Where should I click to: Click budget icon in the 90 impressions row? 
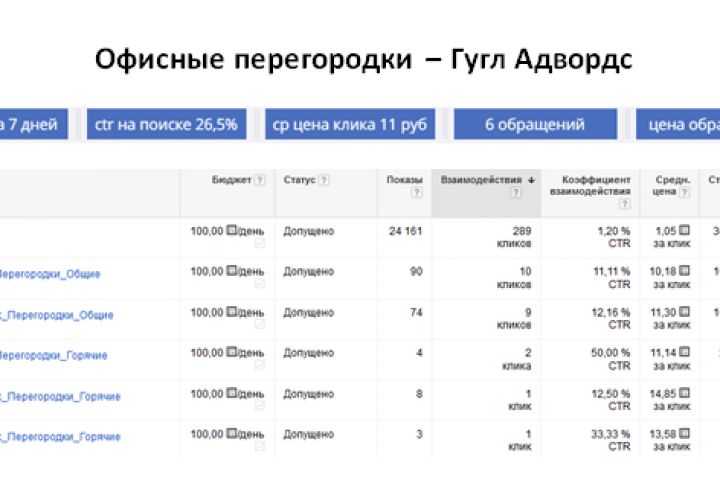point(231,271)
